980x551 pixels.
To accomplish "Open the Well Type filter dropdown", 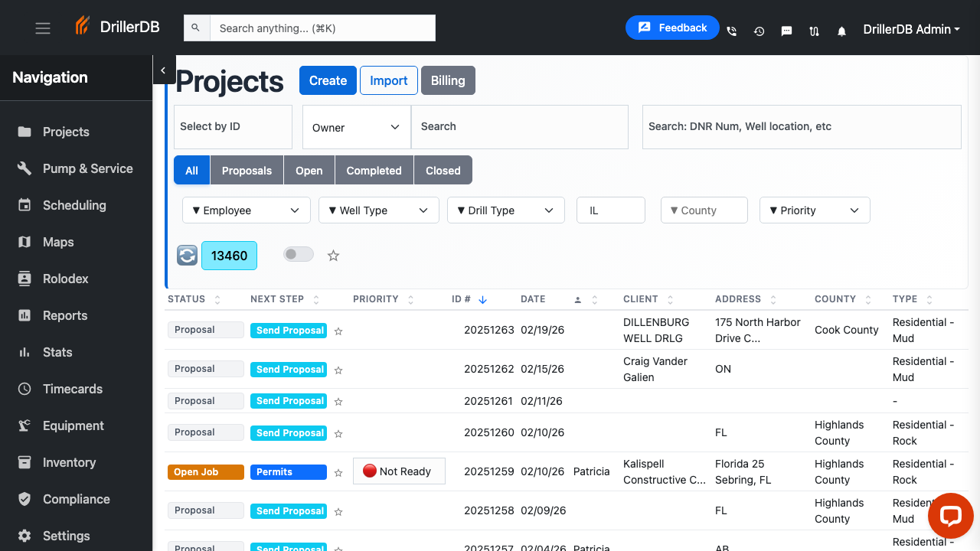I will 378,210.
